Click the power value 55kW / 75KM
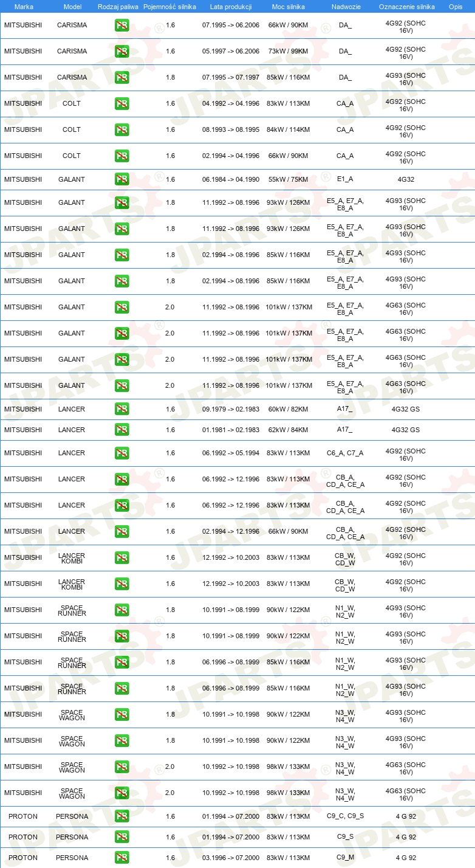The height and width of the screenshot is (868, 475). pos(289,179)
